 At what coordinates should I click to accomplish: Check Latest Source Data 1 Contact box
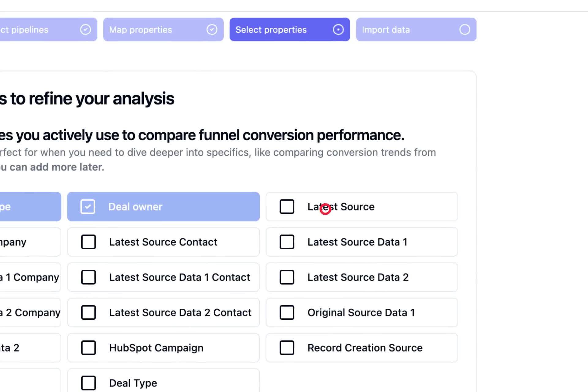click(89, 277)
